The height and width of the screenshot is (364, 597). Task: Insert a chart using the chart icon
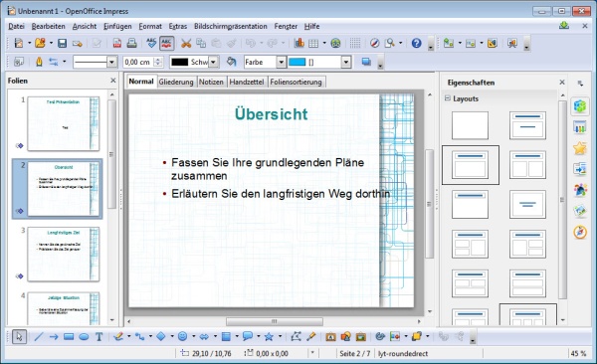click(x=298, y=43)
